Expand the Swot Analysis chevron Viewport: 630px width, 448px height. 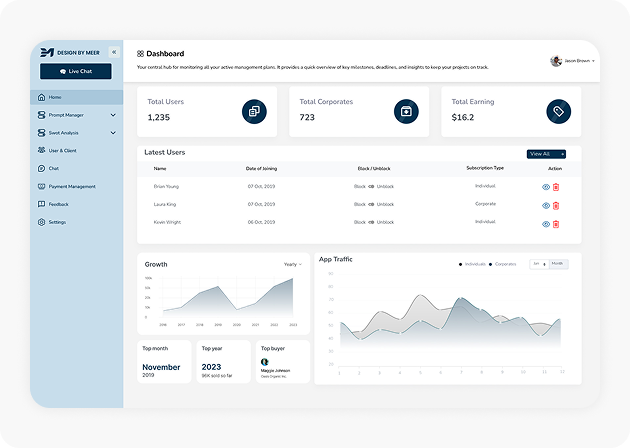click(113, 133)
